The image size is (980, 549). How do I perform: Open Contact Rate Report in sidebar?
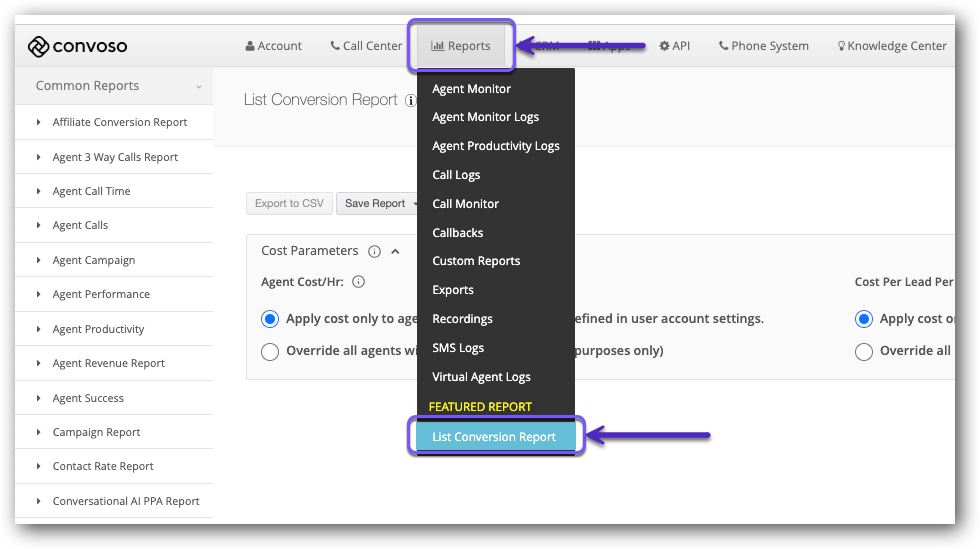103,466
